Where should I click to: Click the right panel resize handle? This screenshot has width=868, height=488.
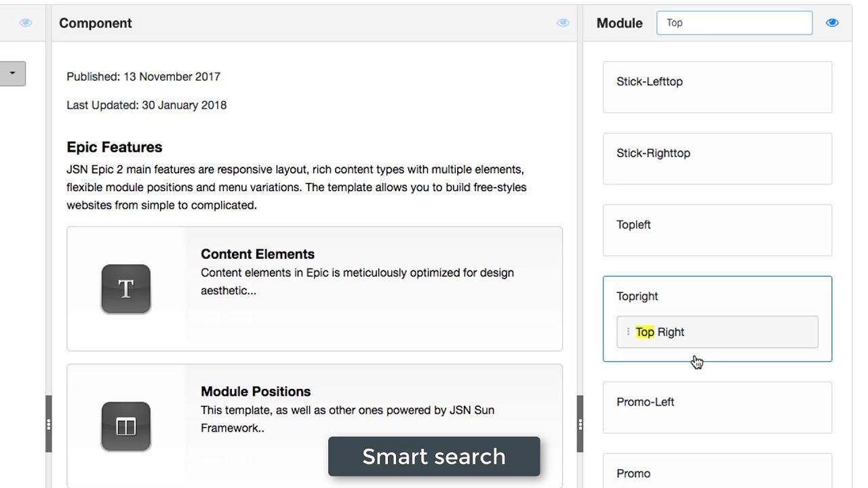[x=580, y=424]
